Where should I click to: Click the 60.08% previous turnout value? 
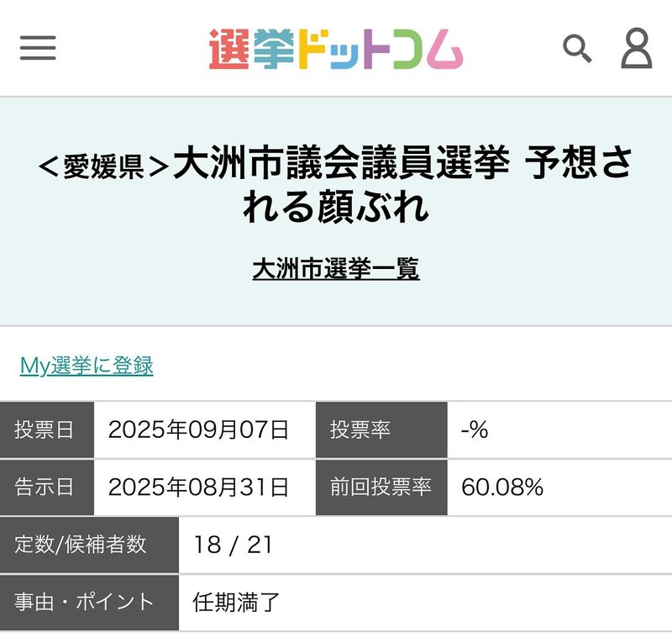[x=502, y=488]
